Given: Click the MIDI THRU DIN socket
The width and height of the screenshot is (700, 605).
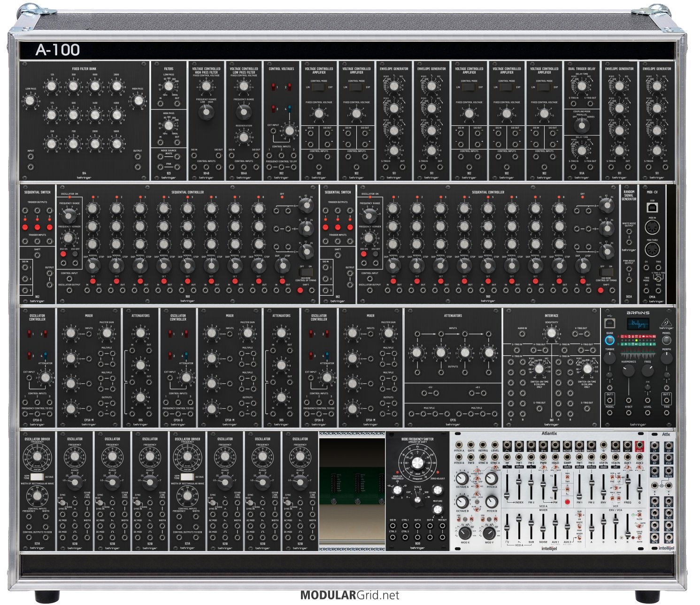Looking at the screenshot, I should [652, 249].
